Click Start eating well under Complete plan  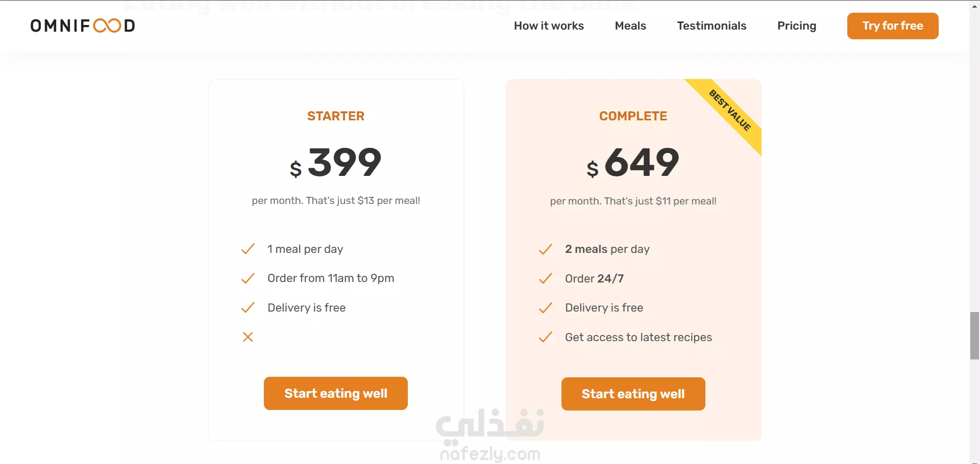coord(633,394)
